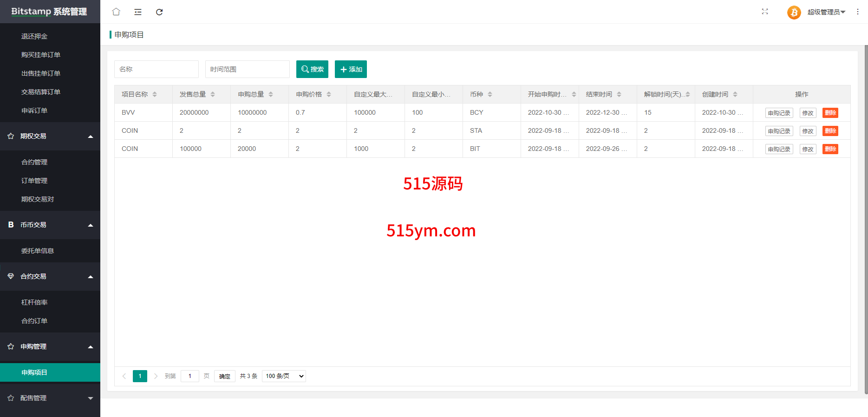868x417 pixels.
Task: Open 合约订单 in the sidebar
Action: 34,321
